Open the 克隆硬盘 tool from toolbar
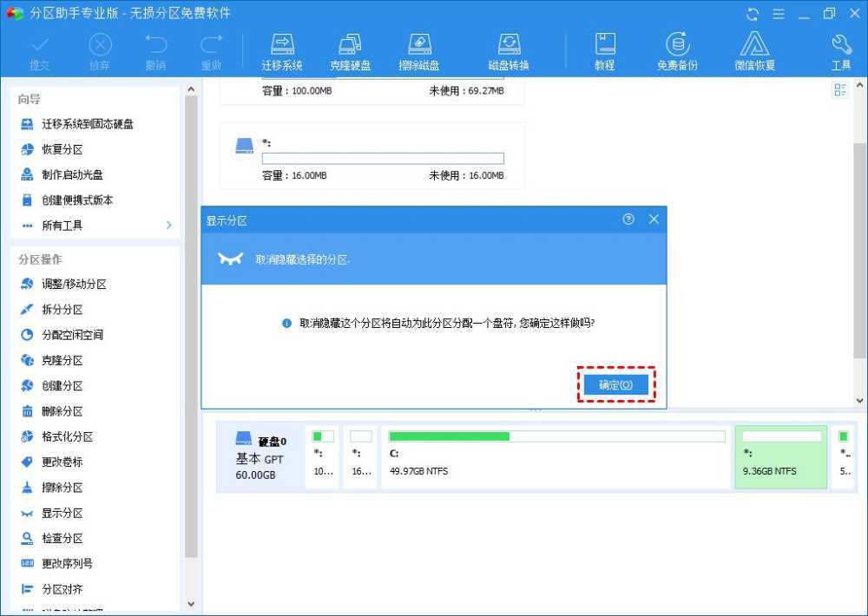The image size is (868, 616). (x=351, y=49)
